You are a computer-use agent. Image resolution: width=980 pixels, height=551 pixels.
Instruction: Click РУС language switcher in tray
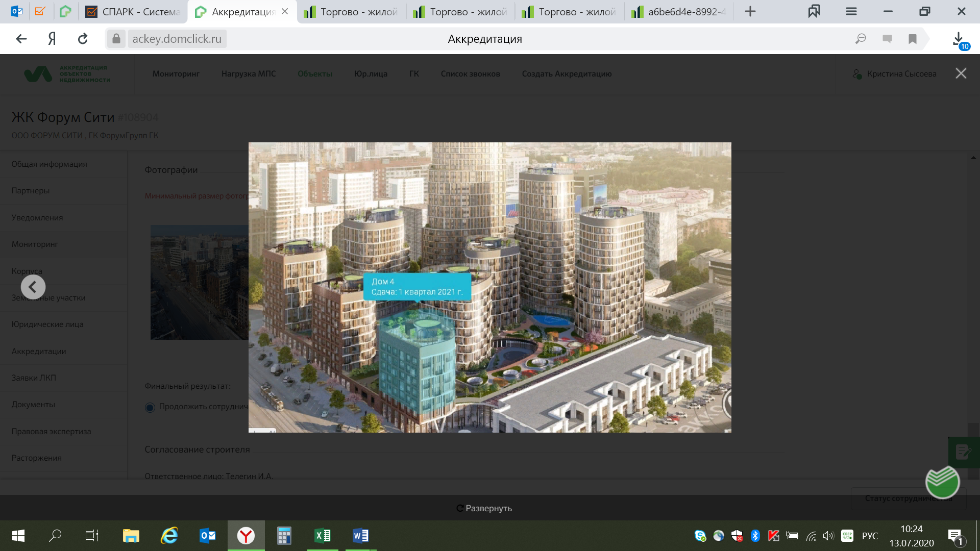click(870, 536)
